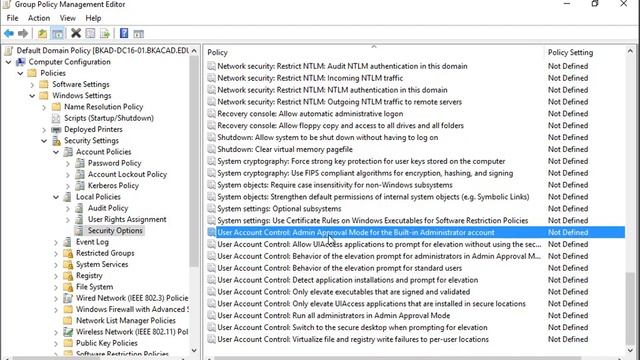
Task: Select Account Lockout Policy tree item
Action: (x=127, y=174)
